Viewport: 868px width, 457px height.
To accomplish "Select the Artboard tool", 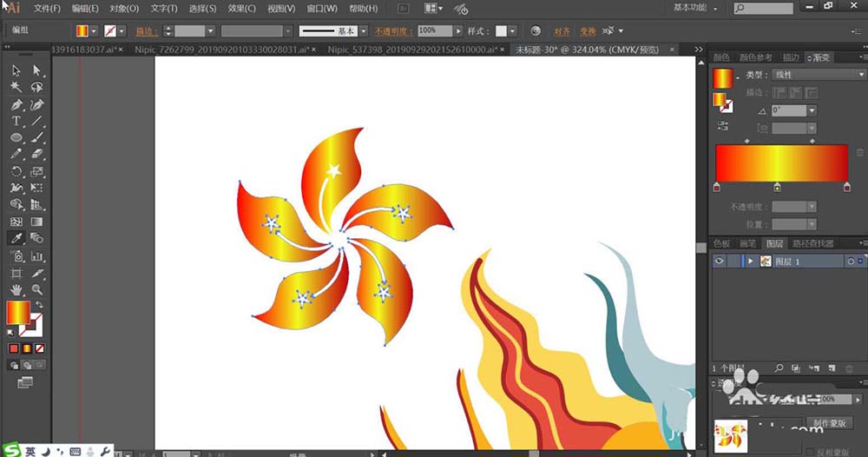I will (x=16, y=273).
